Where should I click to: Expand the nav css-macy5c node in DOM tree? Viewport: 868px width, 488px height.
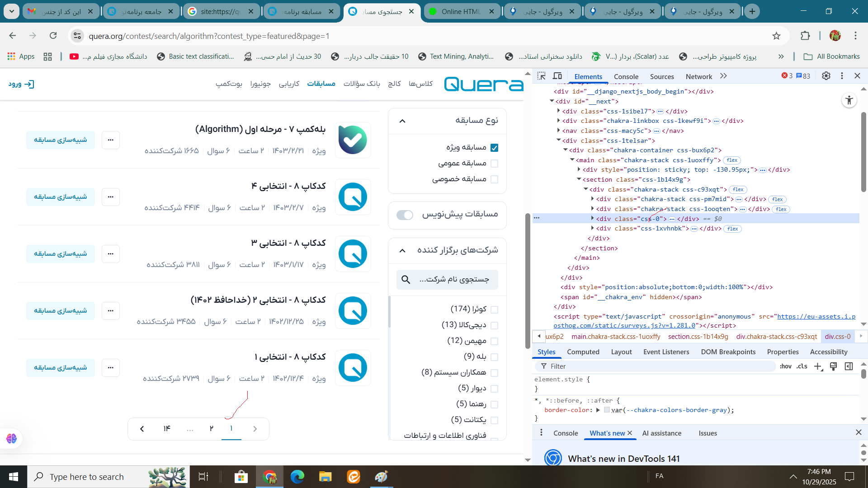pos(559,131)
